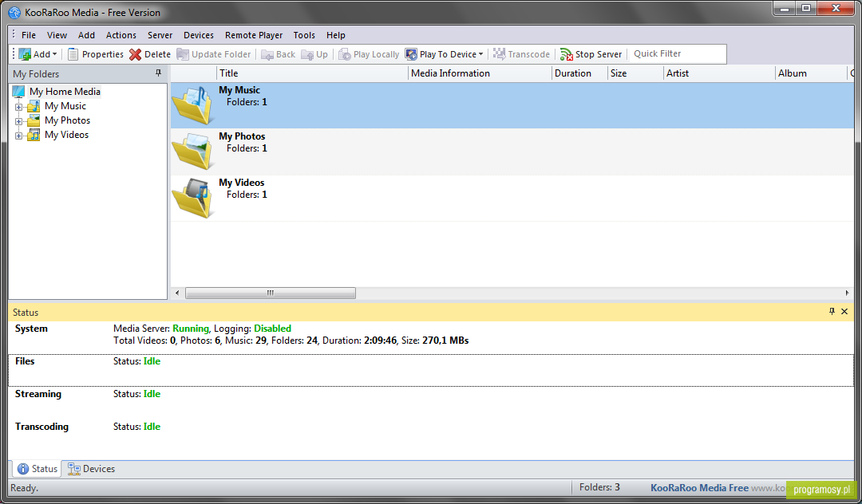Image resolution: width=862 pixels, height=504 pixels.
Task: Sort by the Size column header
Action: [636, 73]
